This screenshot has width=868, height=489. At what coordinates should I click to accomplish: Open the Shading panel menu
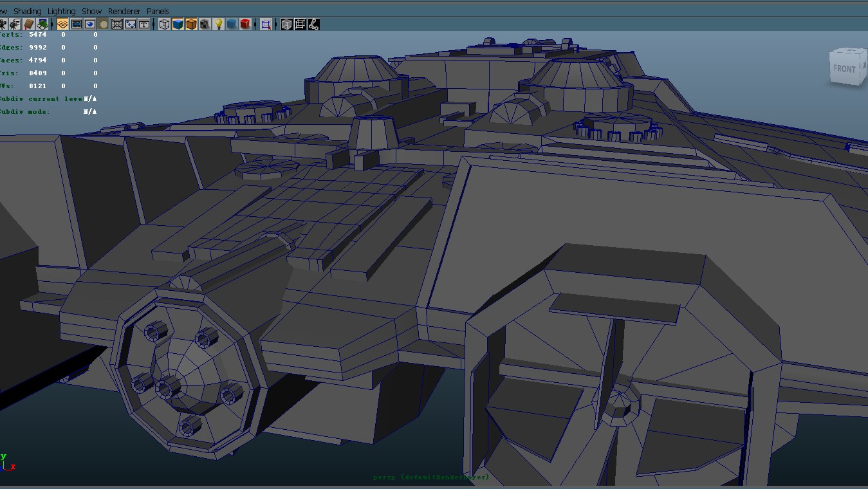pyautogui.click(x=27, y=11)
